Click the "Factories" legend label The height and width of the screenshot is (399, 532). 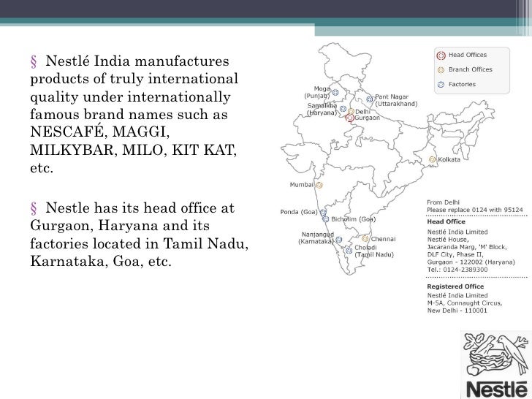pyautogui.click(x=462, y=84)
